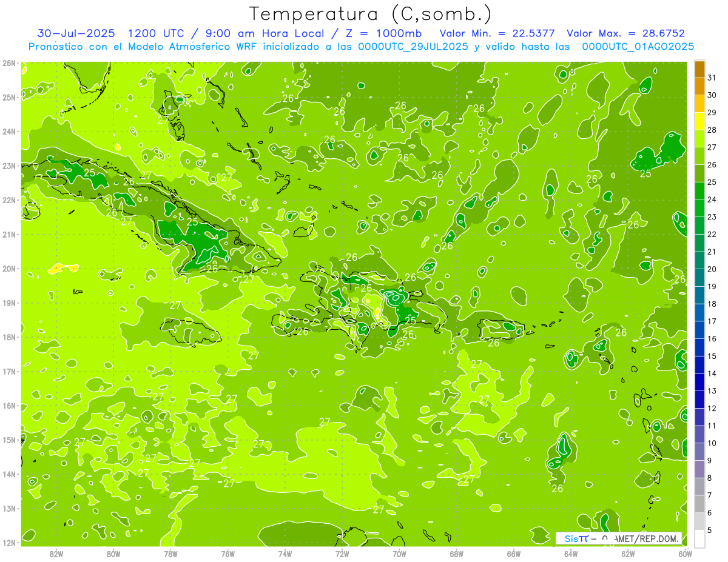Click the gray legend swatch between 6 and 7
This screenshot has height=562, width=728.
point(699,504)
